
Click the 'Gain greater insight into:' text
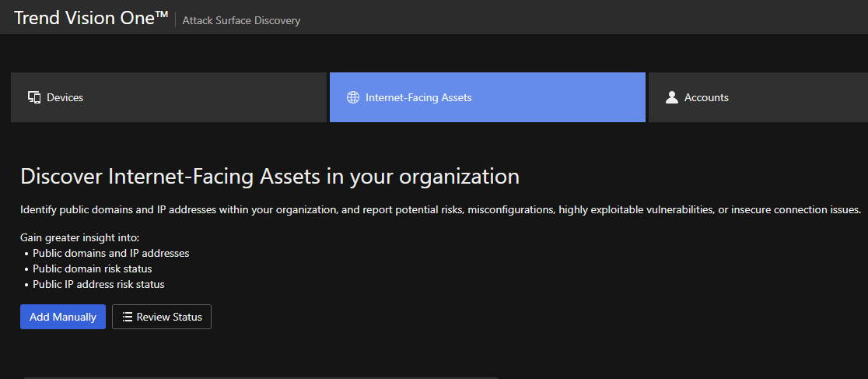pos(79,237)
